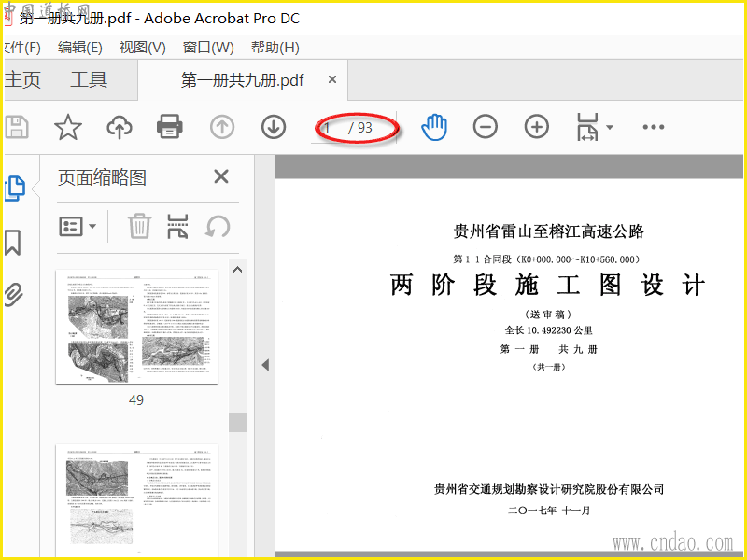Click the text 第 1-1 合同段 line

(x=546, y=259)
